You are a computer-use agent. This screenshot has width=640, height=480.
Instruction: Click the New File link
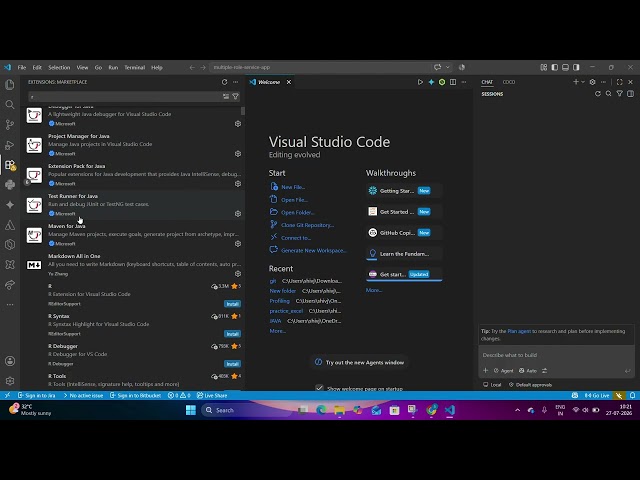coord(293,187)
